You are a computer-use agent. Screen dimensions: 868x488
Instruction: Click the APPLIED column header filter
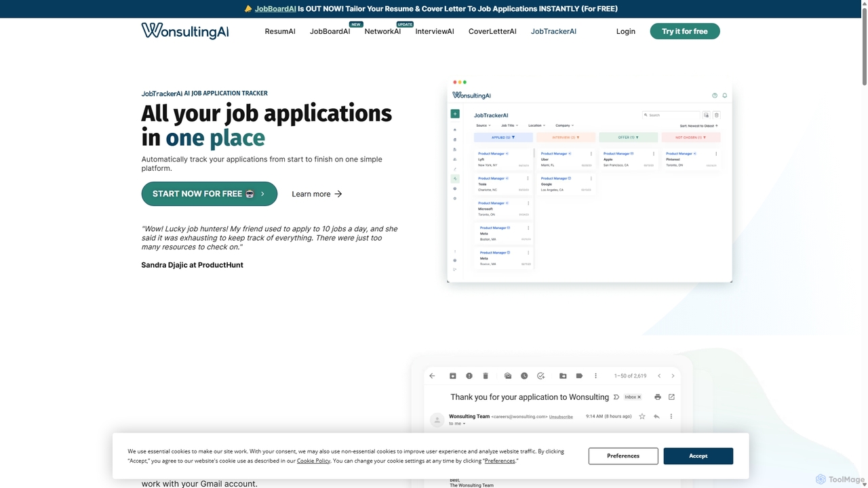tap(503, 138)
